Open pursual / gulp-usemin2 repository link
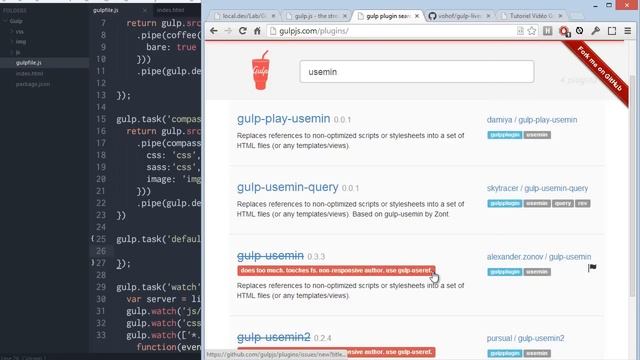The width and height of the screenshot is (640, 360). [525, 338]
